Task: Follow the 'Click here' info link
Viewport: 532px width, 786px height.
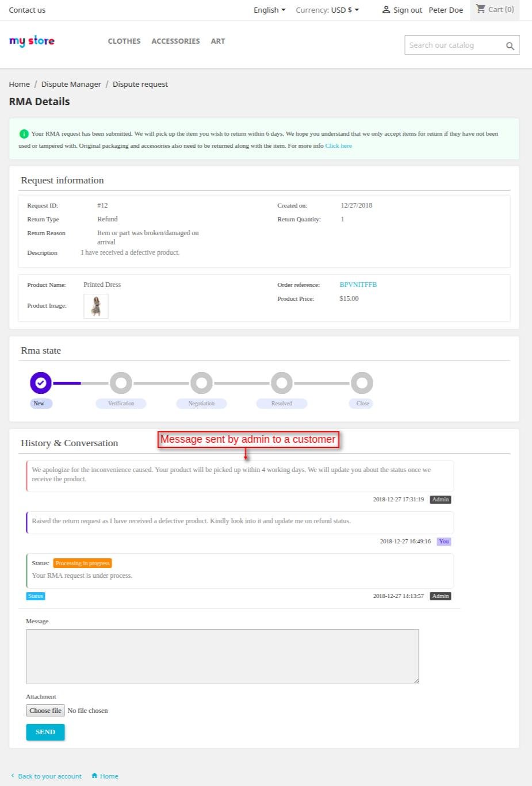Action: click(338, 146)
